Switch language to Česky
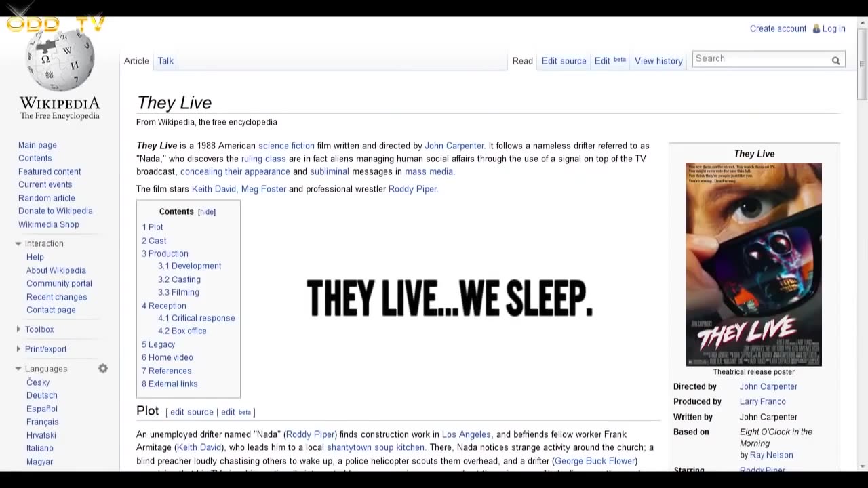This screenshot has height=488, width=868. pyautogui.click(x=38, y=382)
